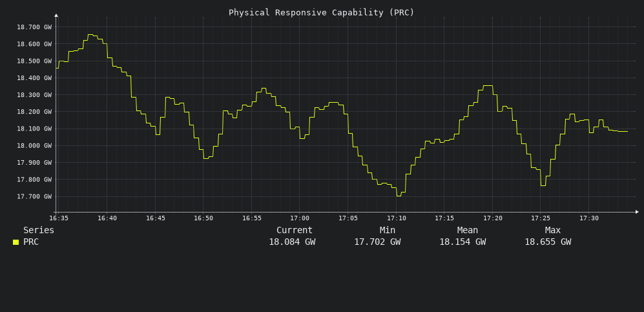Click the x-axis arrow at right end
The width and height of the screenshot is (644, 312).
tap(637, 212)
